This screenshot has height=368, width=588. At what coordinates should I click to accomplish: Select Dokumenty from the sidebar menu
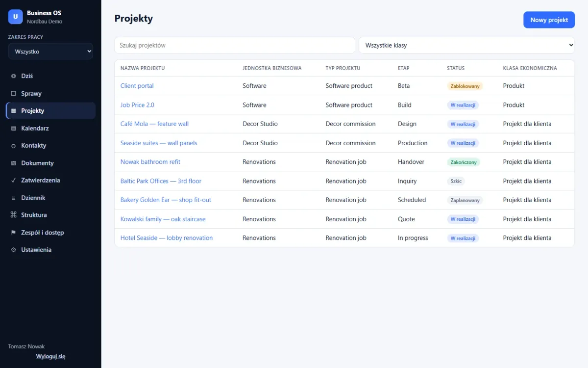pos(50,163)
